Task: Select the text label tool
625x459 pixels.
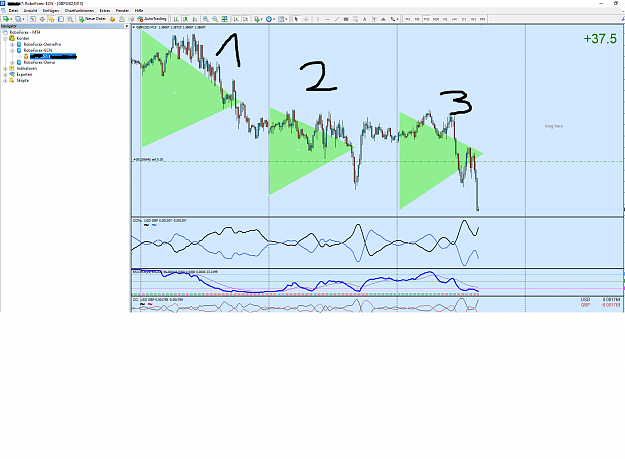Action: [374, 19]
